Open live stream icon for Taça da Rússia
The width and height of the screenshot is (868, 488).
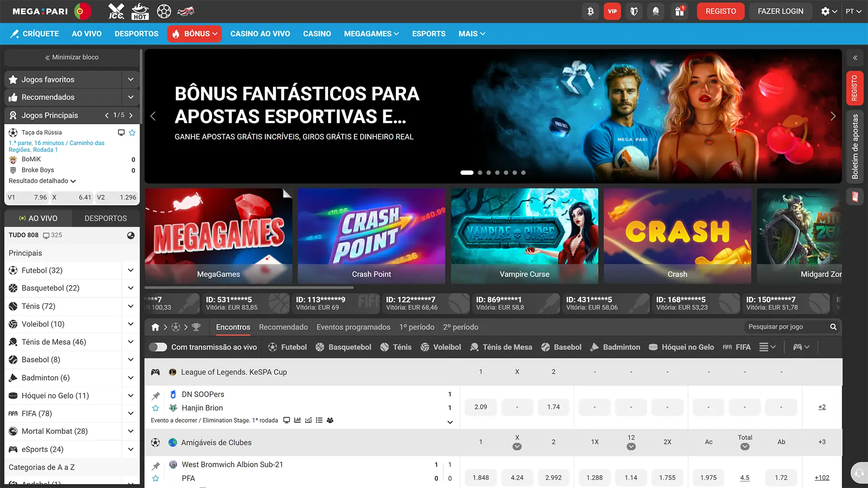[x=121, y=133]
